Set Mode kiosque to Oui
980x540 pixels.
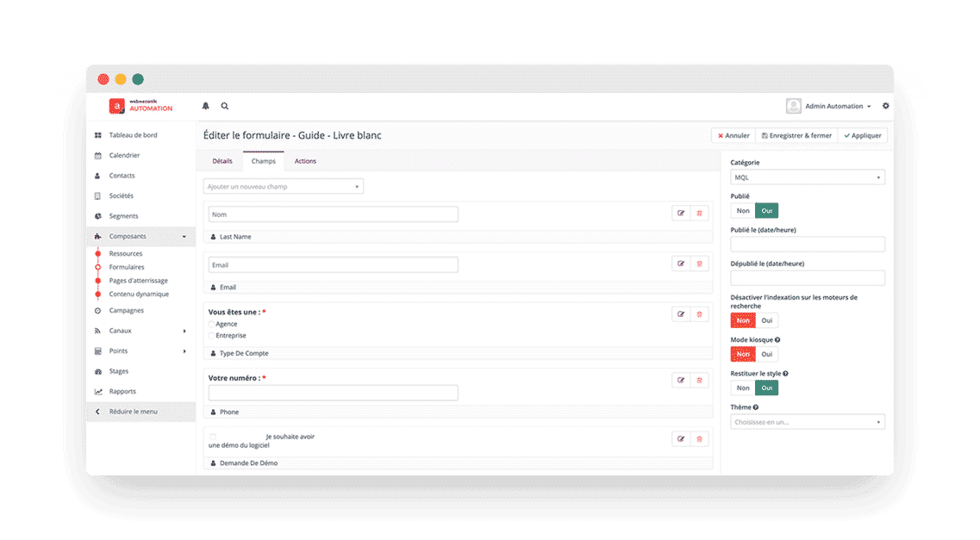767,355
